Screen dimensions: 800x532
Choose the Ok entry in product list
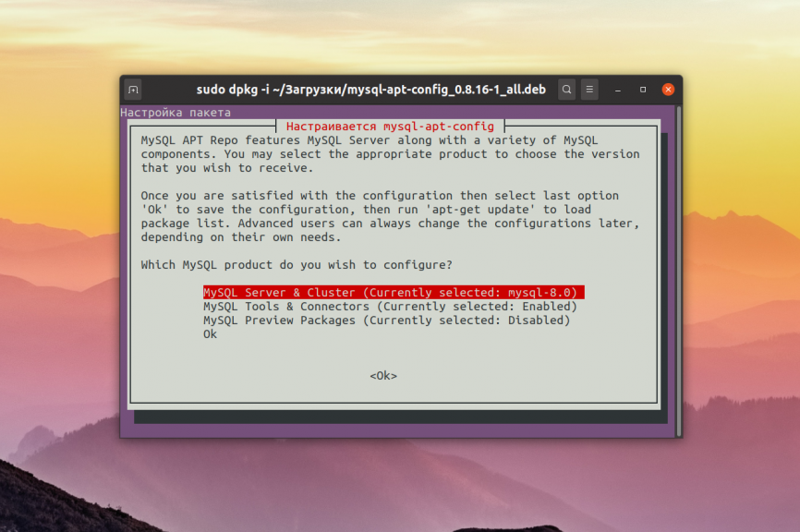pyautogui.click(x=211, y=334)
